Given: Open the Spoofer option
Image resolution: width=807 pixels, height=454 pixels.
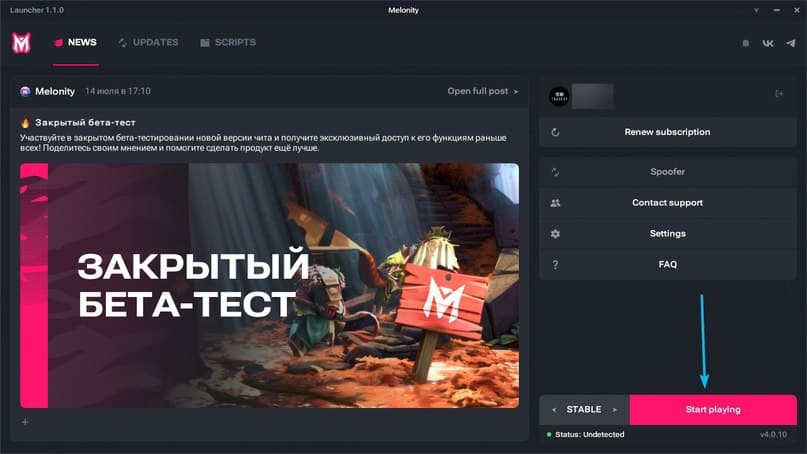Looking at the screenshot, I should 667,172.
